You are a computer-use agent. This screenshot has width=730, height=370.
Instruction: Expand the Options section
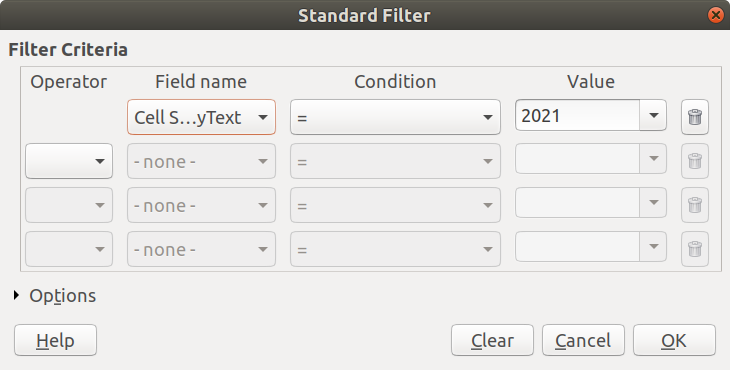point(17,295)
